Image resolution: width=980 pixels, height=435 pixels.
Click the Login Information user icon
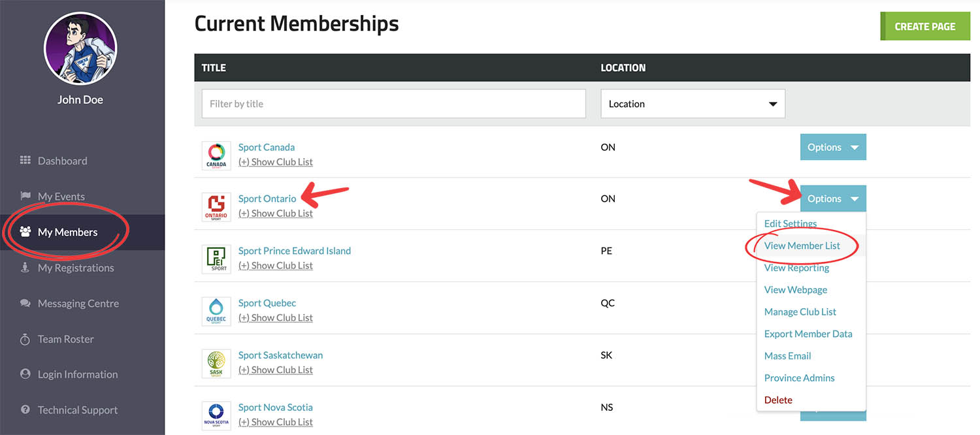(x=25, y=374)
